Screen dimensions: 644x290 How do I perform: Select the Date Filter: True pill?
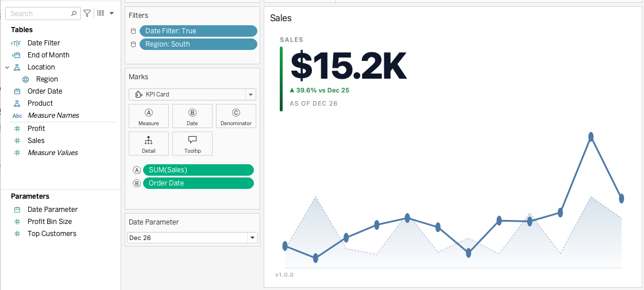198,31
